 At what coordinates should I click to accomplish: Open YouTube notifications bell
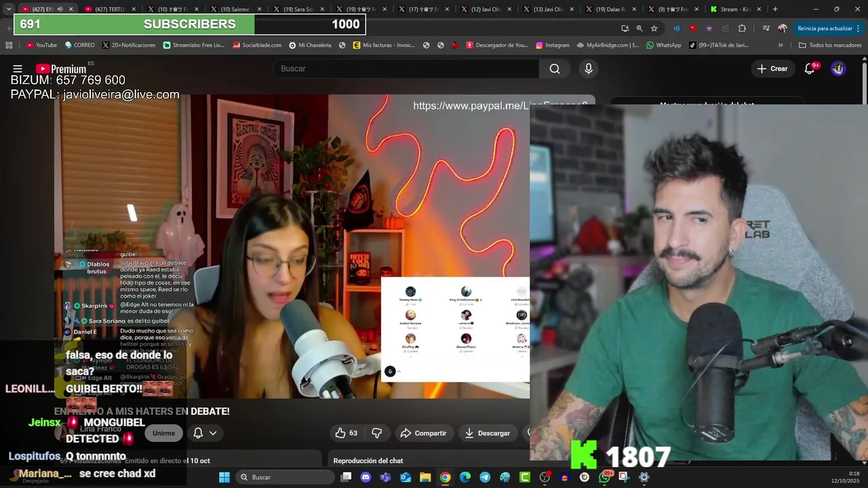(810, 68)
